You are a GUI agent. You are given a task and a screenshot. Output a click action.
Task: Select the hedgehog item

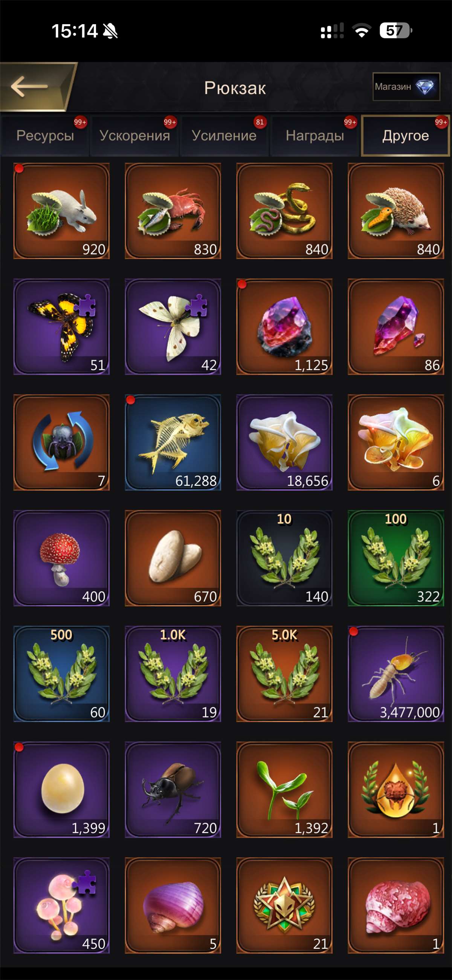[396, 211]
